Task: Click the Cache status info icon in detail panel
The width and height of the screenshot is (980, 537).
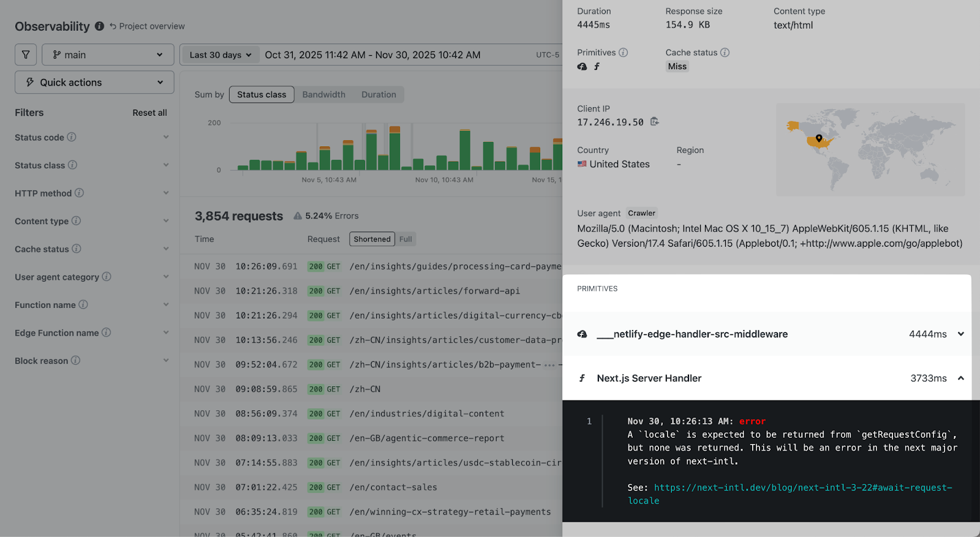Action: (725, 53)
